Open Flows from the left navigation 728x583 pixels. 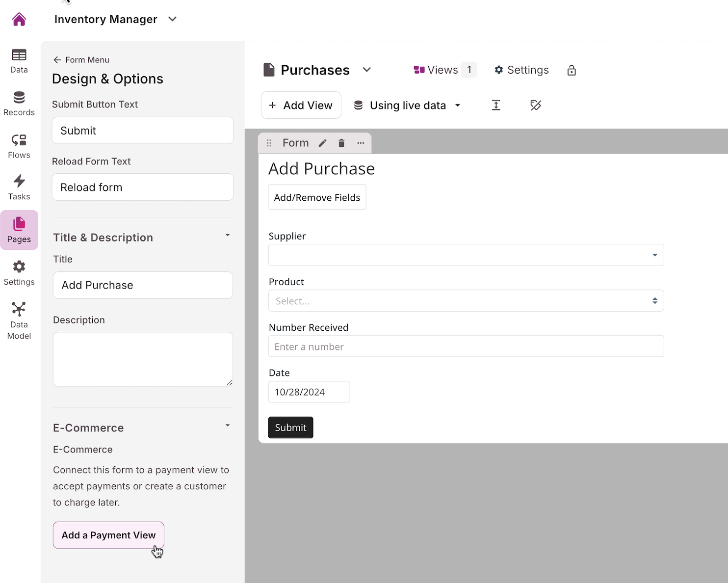(x=19, y=146)
